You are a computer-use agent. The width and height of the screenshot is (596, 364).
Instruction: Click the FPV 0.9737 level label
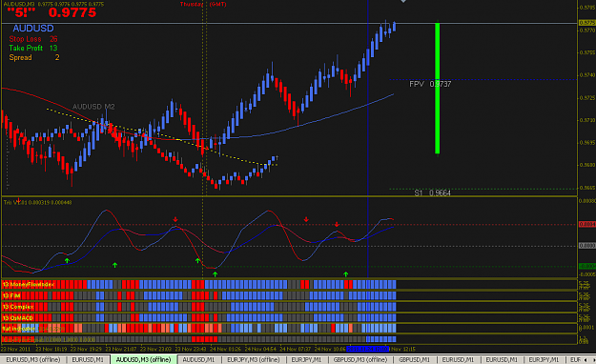click(430, 84)
